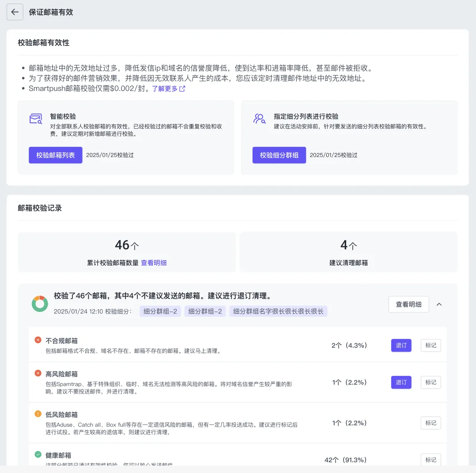Click 退订 for 高风险邮箱 row
476x473 pixels.
401,382
